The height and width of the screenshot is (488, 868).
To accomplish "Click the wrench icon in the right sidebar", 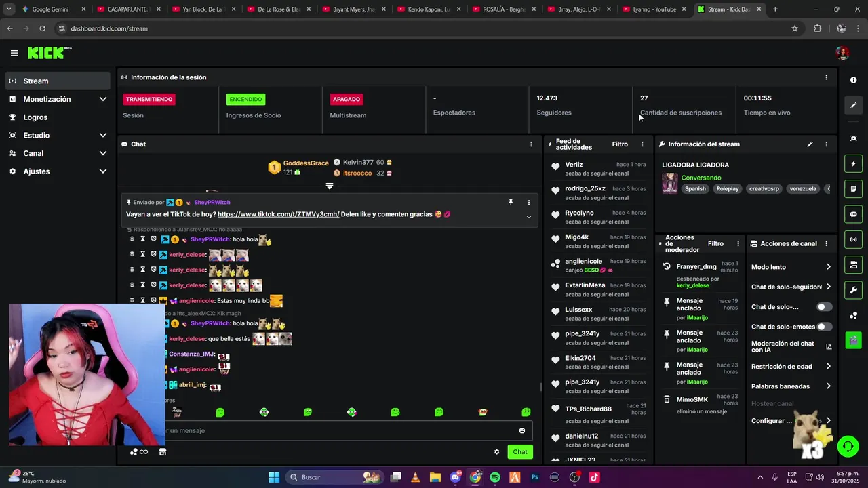I will pos(853,290).
